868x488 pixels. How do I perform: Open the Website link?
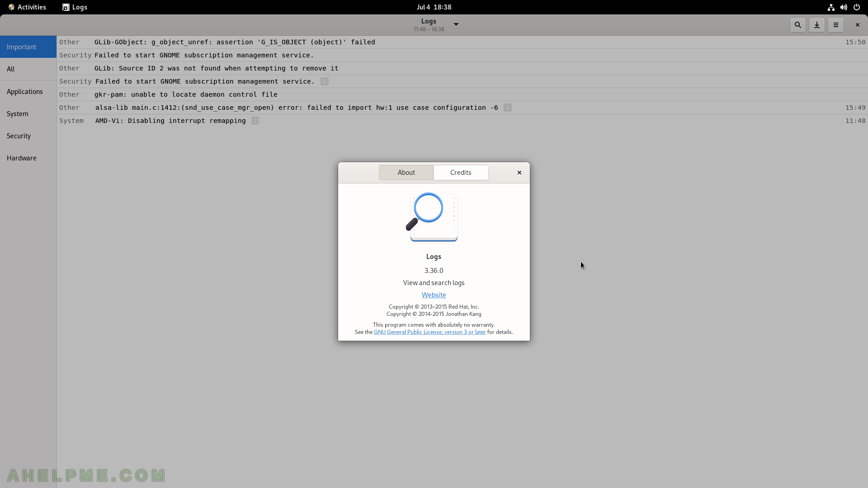pos(434,295)
